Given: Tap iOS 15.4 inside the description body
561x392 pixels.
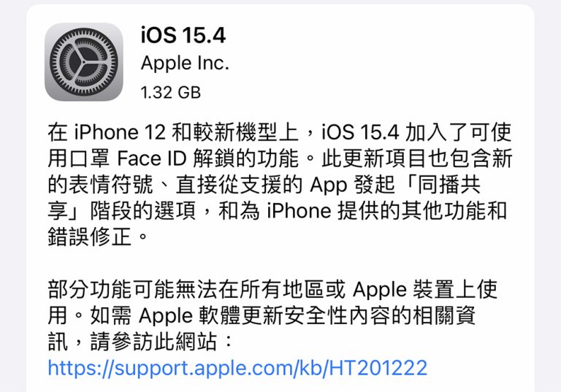Looking at the screenshot, I should [360, 132].
